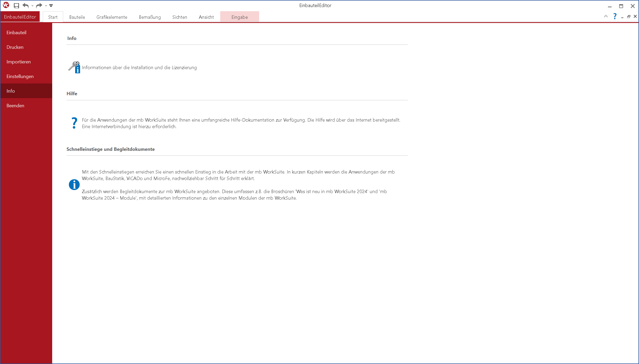The width and height of the screenshot is (639, 364).
Task: Open Einstellungen in the sidebar menu
Action: [26, 76]
